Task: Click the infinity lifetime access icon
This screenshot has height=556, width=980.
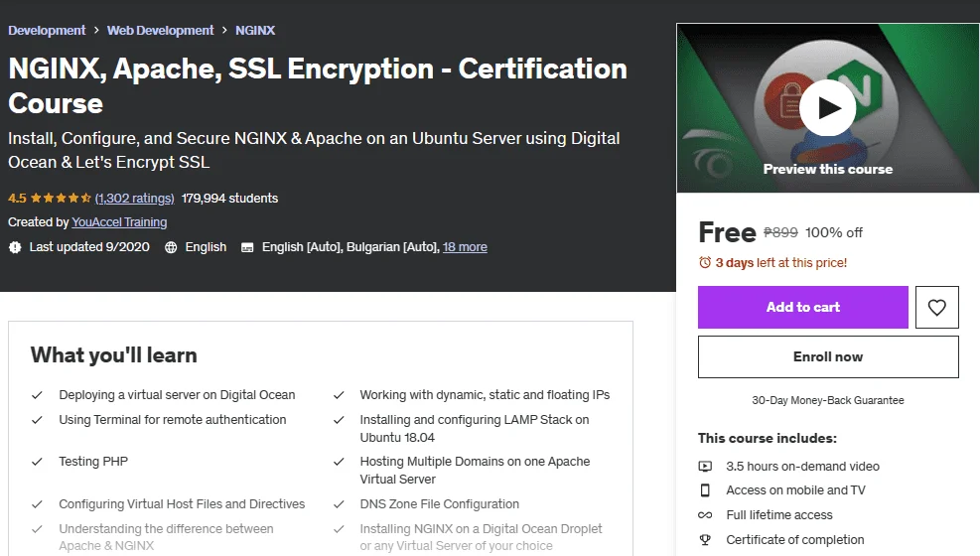Action: (705, 515)
